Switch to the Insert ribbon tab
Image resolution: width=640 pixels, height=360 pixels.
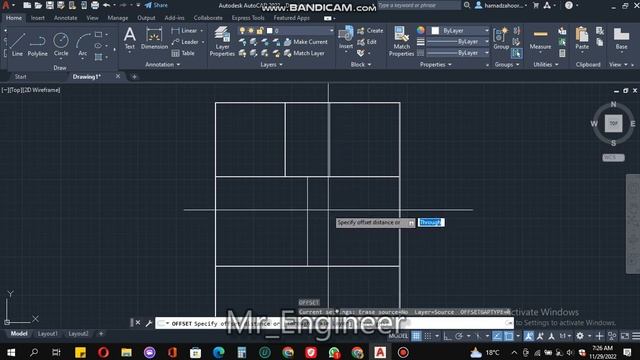(38, 18)
